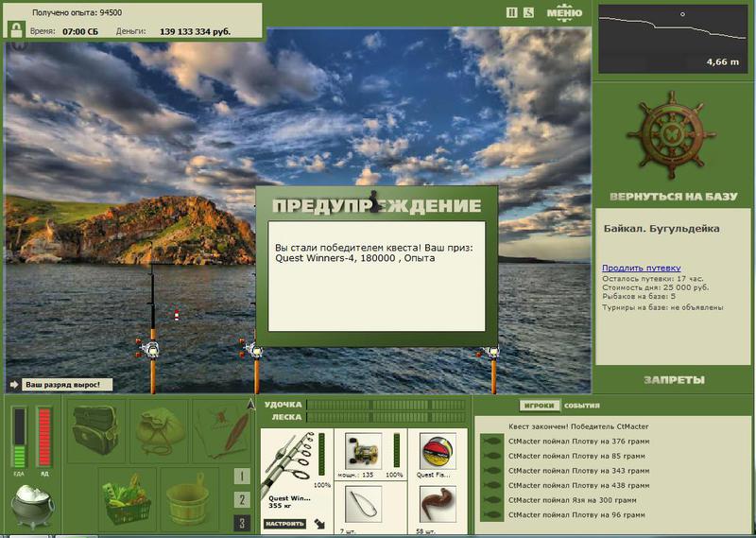
Task: Click ВЕРНУТЬСЯ НА БАЗУ
Action: [673, 197]
